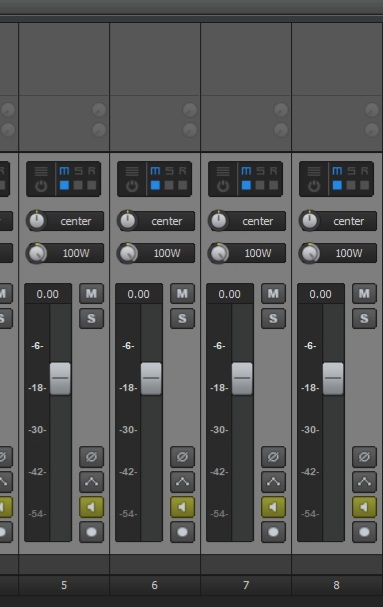
Task: Toggle the yellow record monitoring speaker on track 6
Action: pos(182,507)
